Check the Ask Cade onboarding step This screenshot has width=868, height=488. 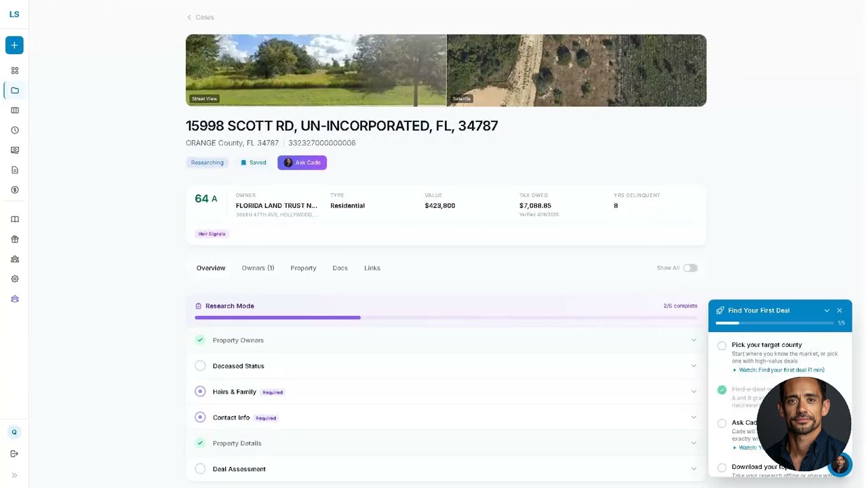click(x=722, y=424)
